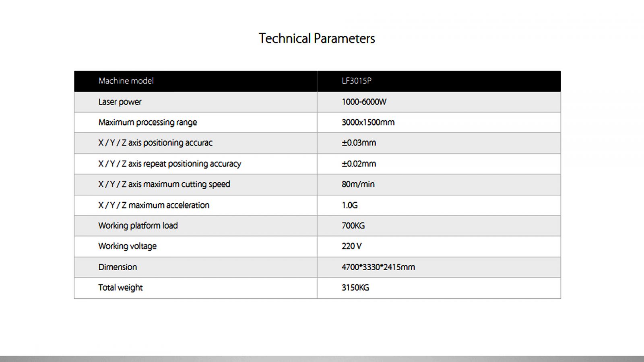Click the 3000x1500mm value
644x362 pixels.
[x=368, y=122]
